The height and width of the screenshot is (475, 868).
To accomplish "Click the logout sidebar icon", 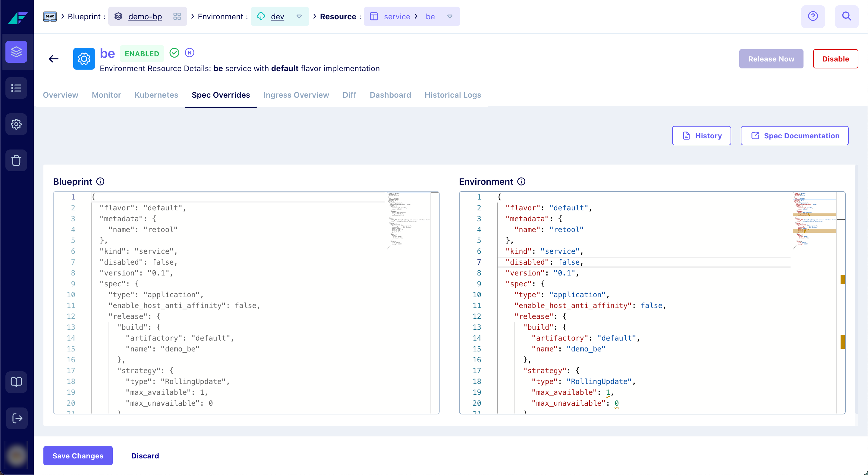I will pyautogui.click(x=16, y=418).
